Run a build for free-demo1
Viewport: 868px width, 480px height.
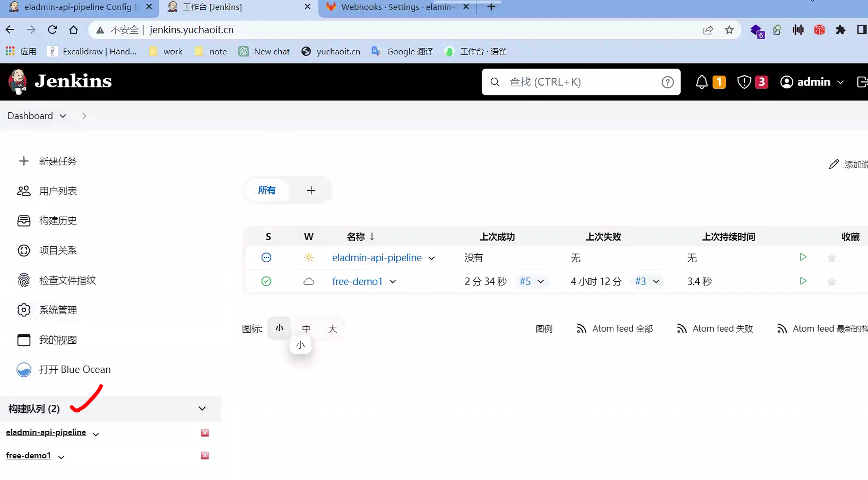point(803,281)
